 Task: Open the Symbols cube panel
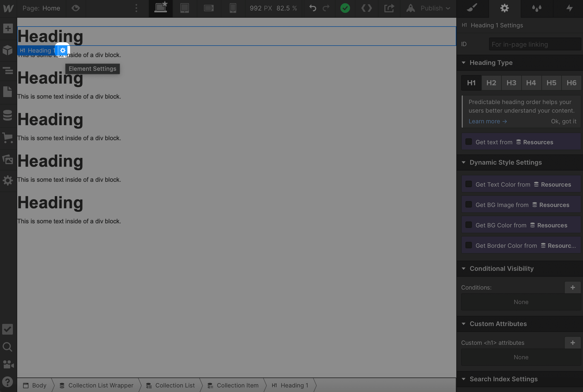click(8, 50)
